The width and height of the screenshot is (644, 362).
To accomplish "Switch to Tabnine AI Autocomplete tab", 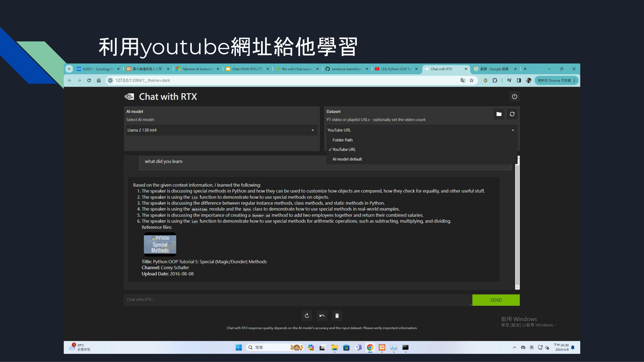I will [x=197, y=69].
